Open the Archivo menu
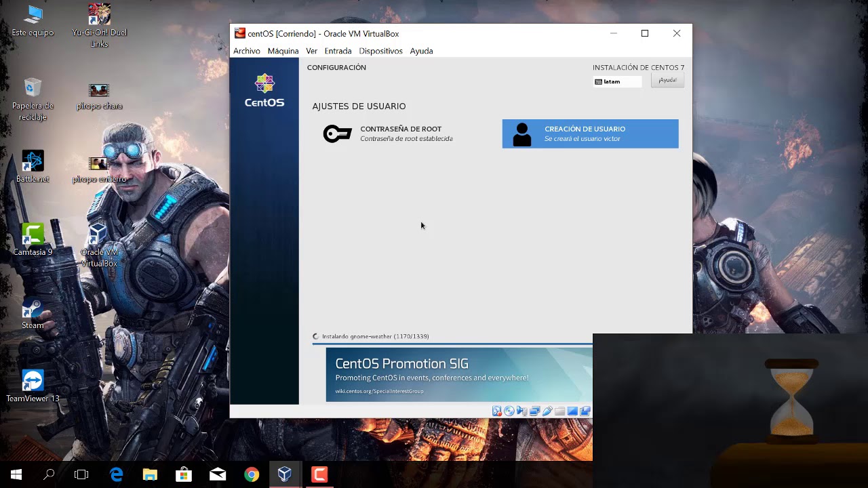The height and width of the screenshot is (488, 868). pyautogui.click(x=247, y=51)
